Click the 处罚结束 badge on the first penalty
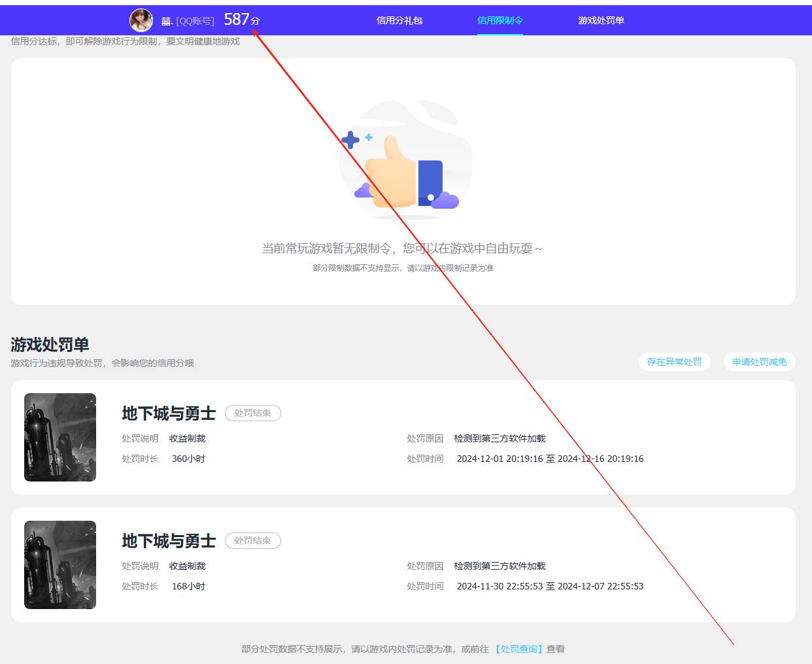 (x=253, y=413)
